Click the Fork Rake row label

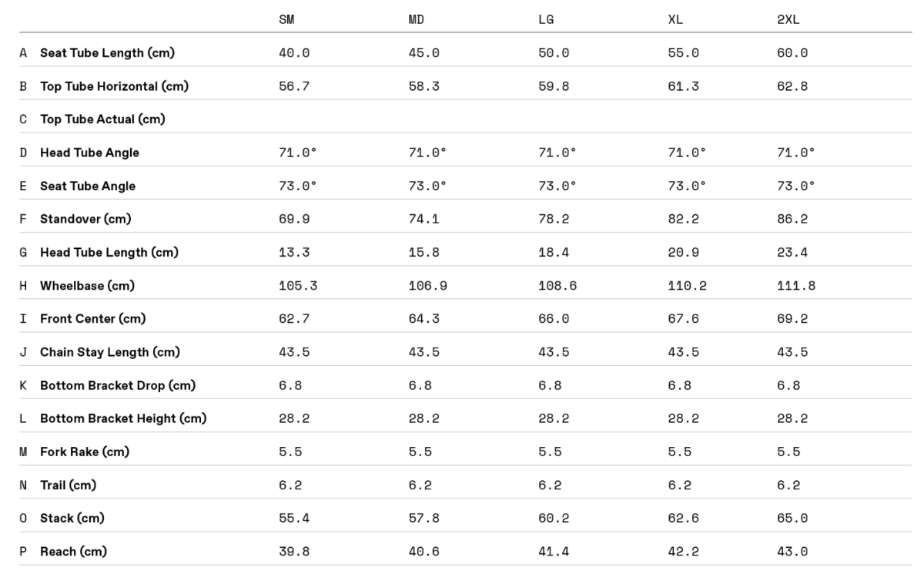pos(85,452)
